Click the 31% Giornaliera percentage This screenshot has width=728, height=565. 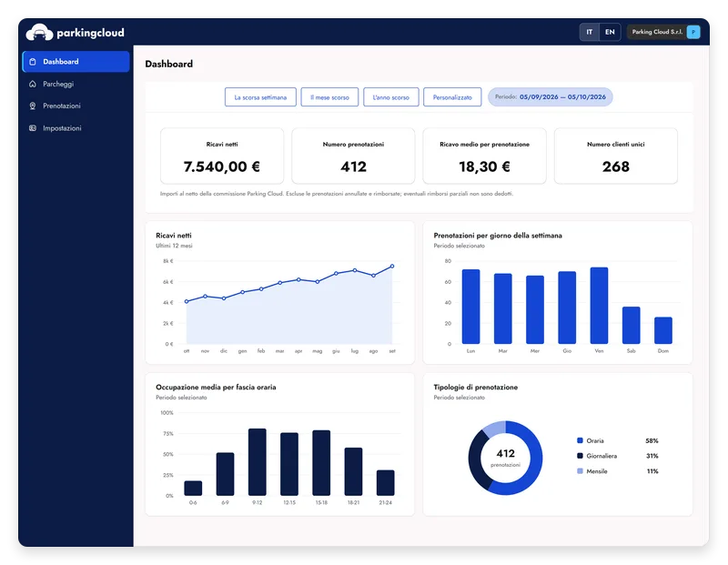(652, 456)
